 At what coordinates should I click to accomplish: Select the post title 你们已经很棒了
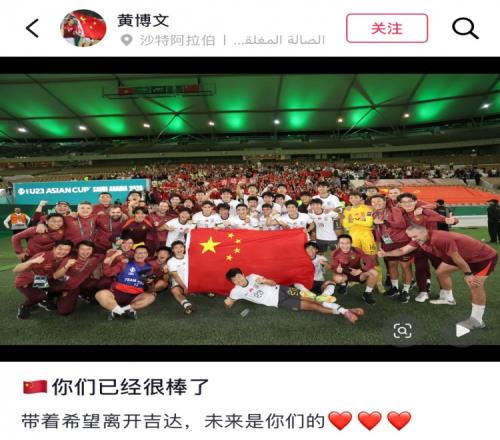click(x=130, y=387)
